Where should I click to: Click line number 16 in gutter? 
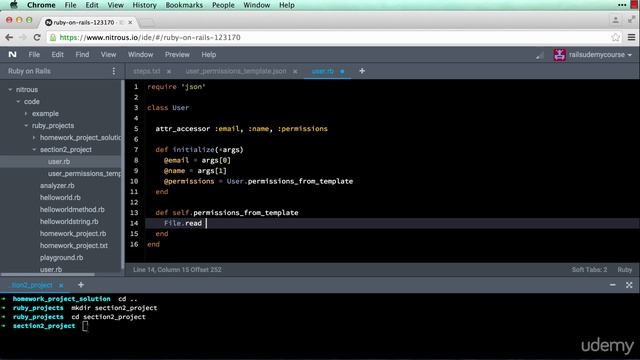134,244
